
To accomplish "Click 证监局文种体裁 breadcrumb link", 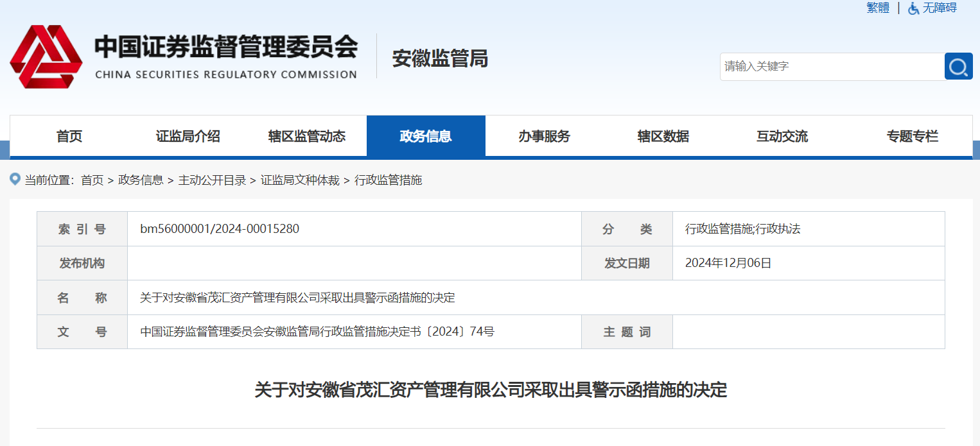I will pyautogui.click(x=300, y=180).
